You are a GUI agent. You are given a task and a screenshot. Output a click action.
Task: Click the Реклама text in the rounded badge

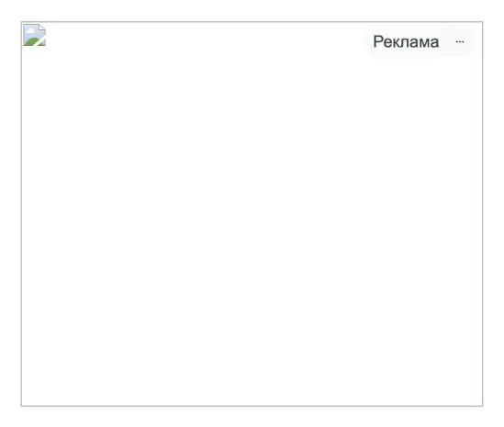pos(406,42)
